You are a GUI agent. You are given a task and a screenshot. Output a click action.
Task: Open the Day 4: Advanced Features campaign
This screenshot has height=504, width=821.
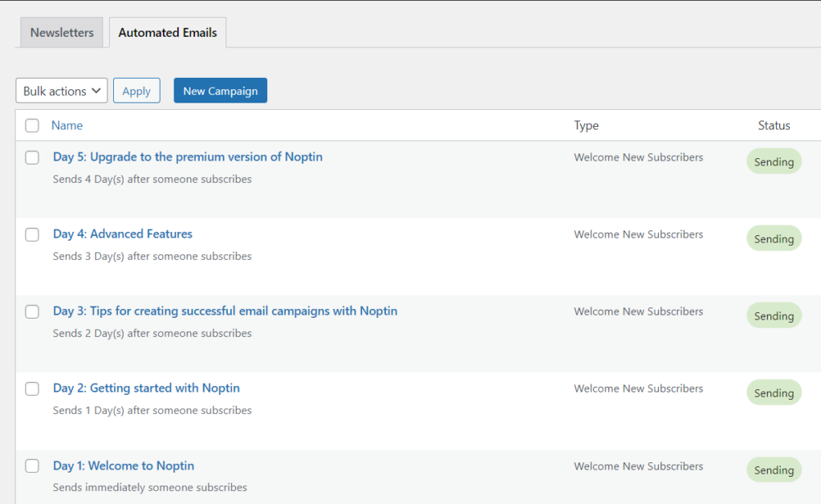coord(122,234)
